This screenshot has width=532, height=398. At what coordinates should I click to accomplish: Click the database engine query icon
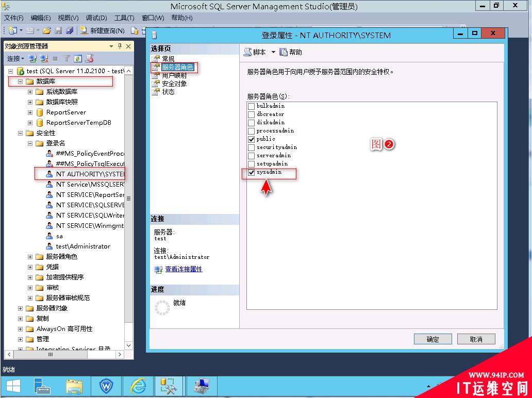(135, 30)
